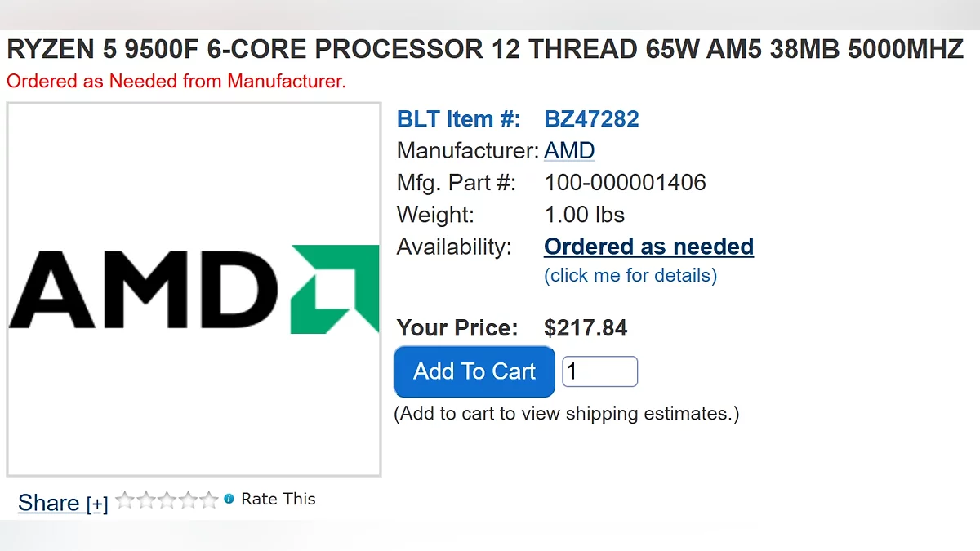980x551 pixels.
Task: Focus the quantity input field
Action: point(599,372)
